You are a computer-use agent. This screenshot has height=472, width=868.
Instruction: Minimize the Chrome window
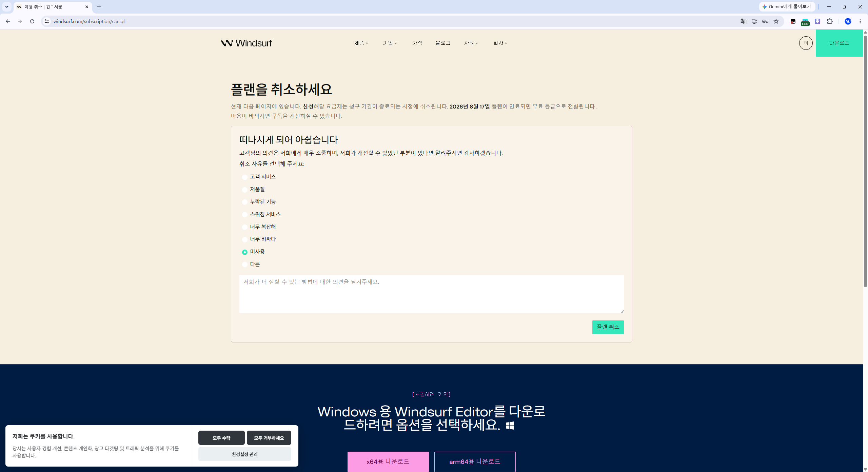click(x=829, y=7)
